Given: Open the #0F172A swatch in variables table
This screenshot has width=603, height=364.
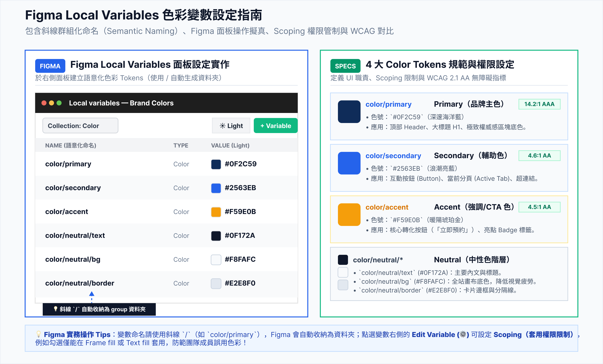Looking at the screenshot, I should tap(216, 236).
